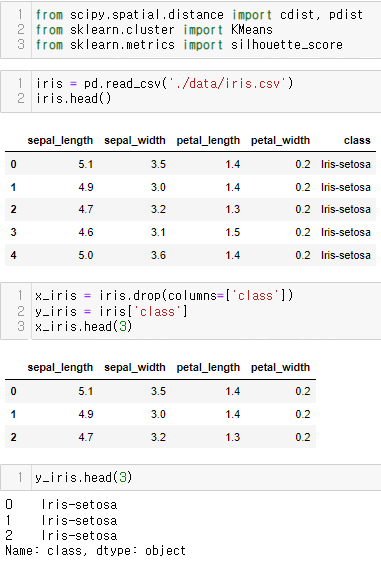Click Iris-setosa in row 0 of the iris.head() table
This screenshot has height=564, width=381.
pos(346,164)
